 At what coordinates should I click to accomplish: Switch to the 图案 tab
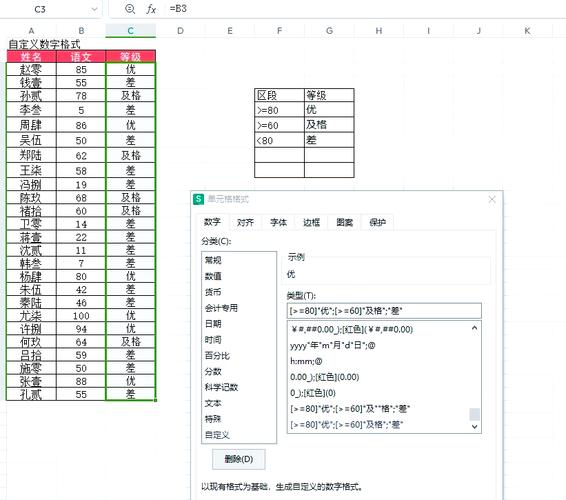344,222
